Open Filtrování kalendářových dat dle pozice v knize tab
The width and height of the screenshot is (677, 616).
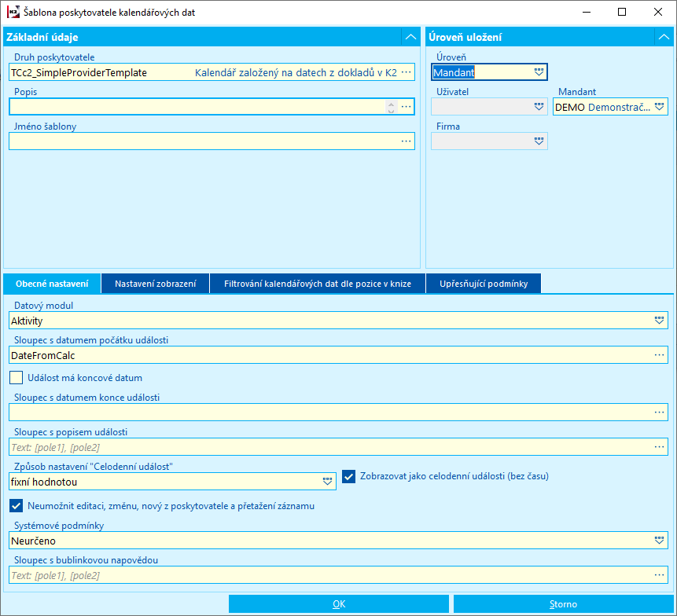click(318, 284)
